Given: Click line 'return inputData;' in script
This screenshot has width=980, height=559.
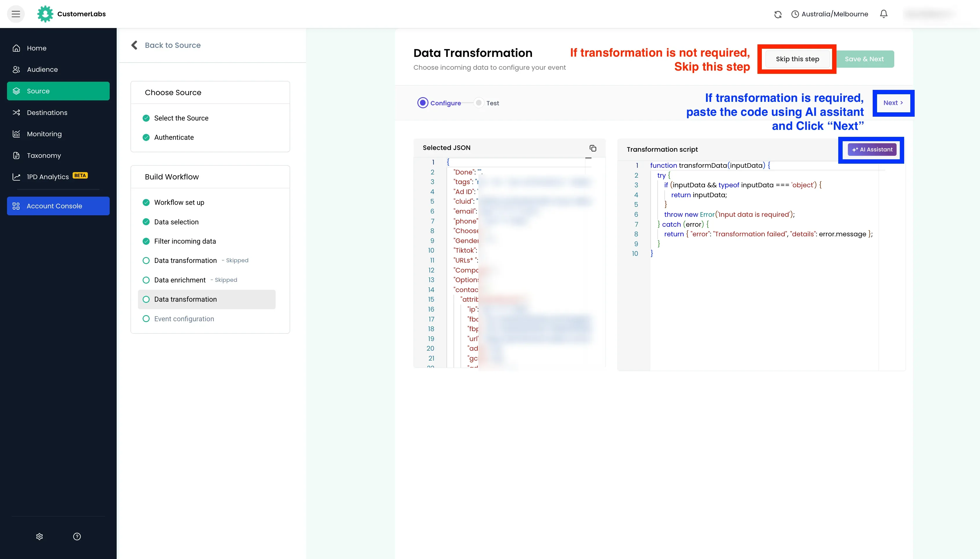Looking at the screenshot, I should 699,195.
